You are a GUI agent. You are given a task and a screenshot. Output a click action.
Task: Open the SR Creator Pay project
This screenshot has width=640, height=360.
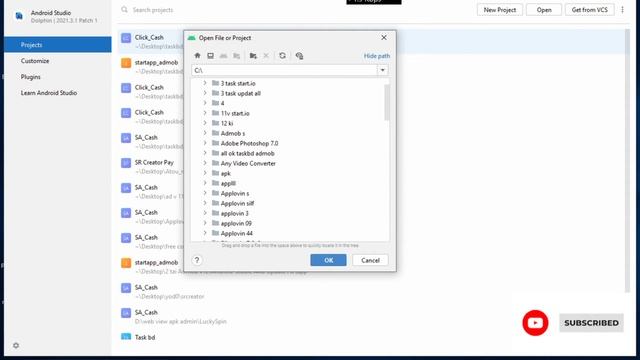point(154,162)
